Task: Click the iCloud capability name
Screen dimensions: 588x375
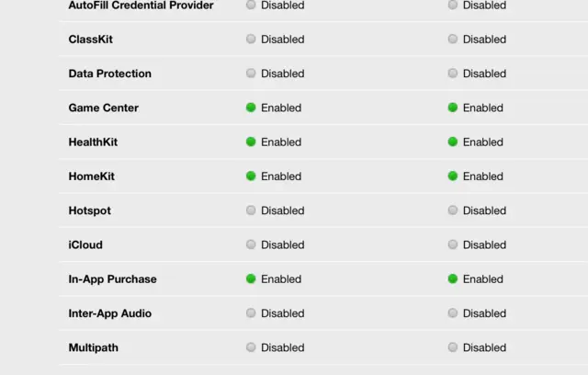Action: click(x=85, y=244)
